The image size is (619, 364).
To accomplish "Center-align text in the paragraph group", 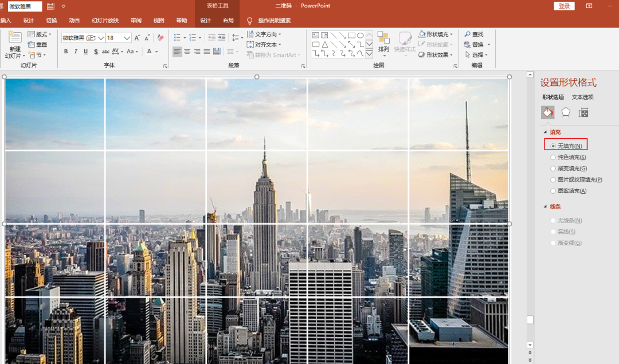I will click(187, 52).
